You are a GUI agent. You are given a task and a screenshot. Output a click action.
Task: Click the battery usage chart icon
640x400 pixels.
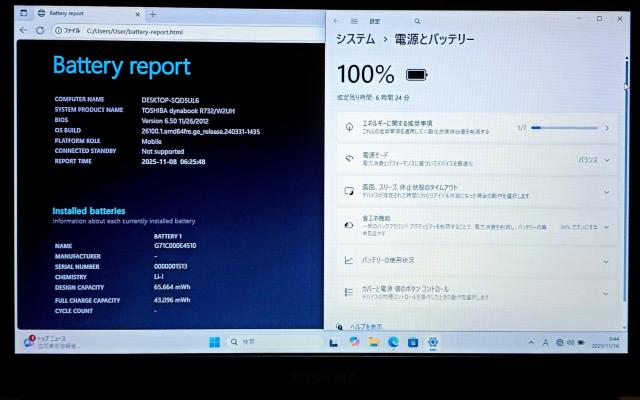tap(349, 260)
